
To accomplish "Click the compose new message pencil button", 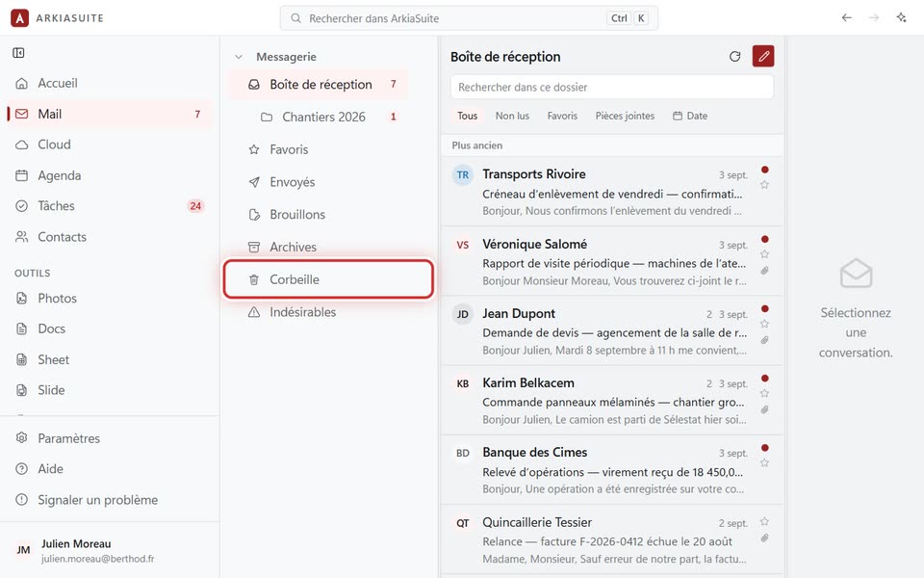I will [763, 57].
